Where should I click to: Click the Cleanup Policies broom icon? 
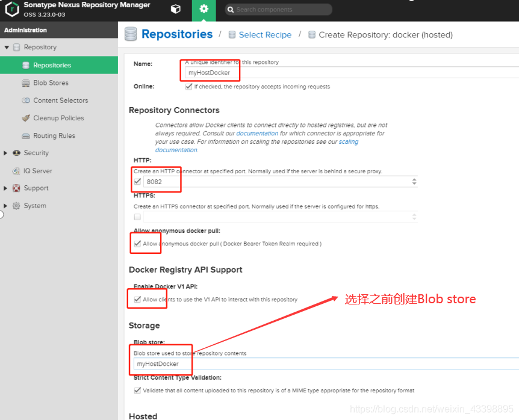coord(26,118)
